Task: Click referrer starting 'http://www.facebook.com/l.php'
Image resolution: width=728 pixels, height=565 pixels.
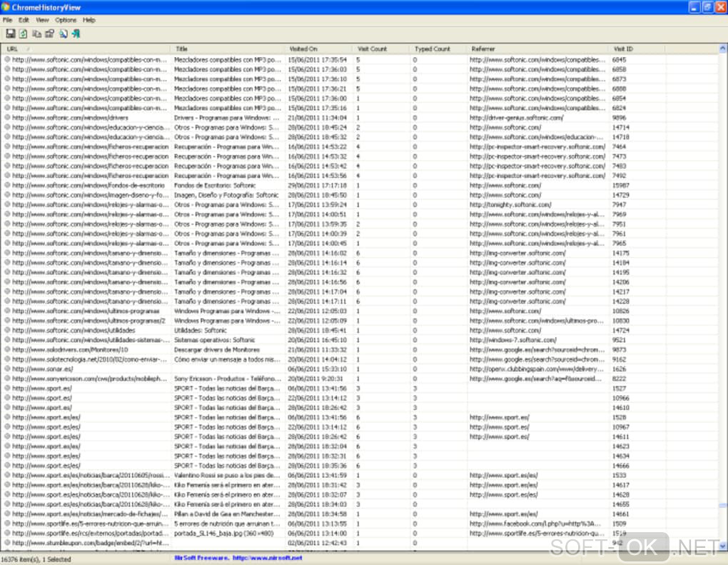Action: coord(535,524)
